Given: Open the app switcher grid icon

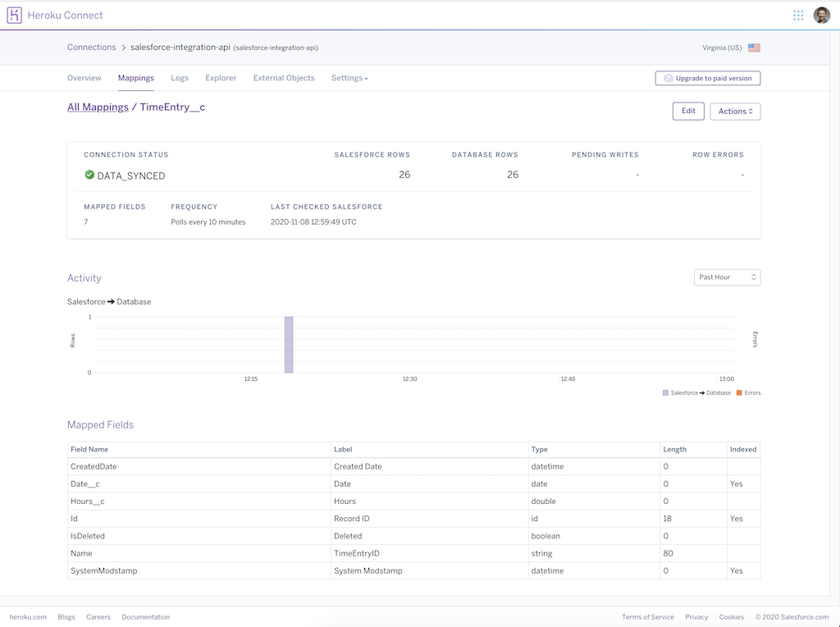Looking at the screenshot, I should pyautogui.click(x=798, y=15).
